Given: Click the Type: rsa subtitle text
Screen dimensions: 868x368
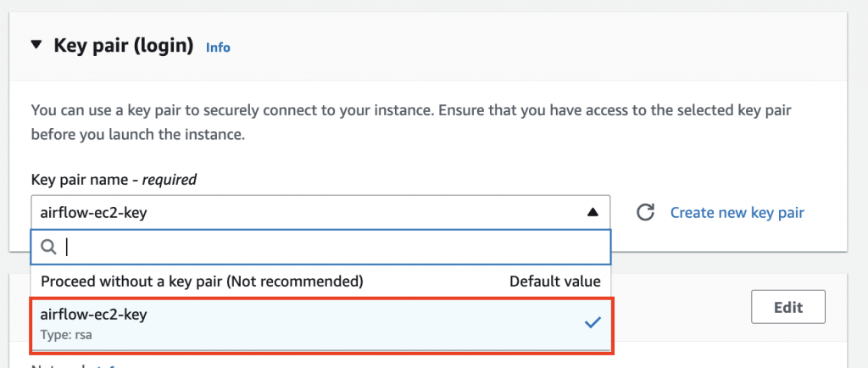Looking at the screenshot, I should (x=66, y=334).
